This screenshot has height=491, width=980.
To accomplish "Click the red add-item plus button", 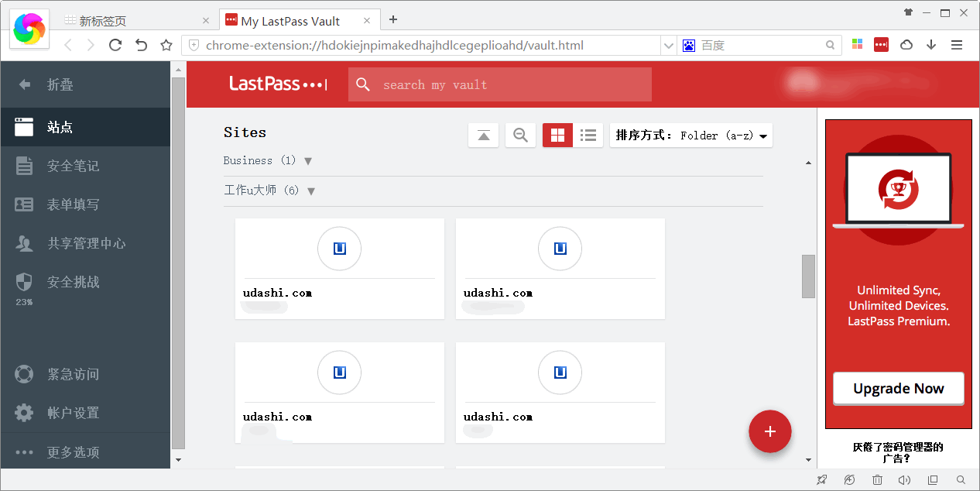I will [x=769, y=431].
